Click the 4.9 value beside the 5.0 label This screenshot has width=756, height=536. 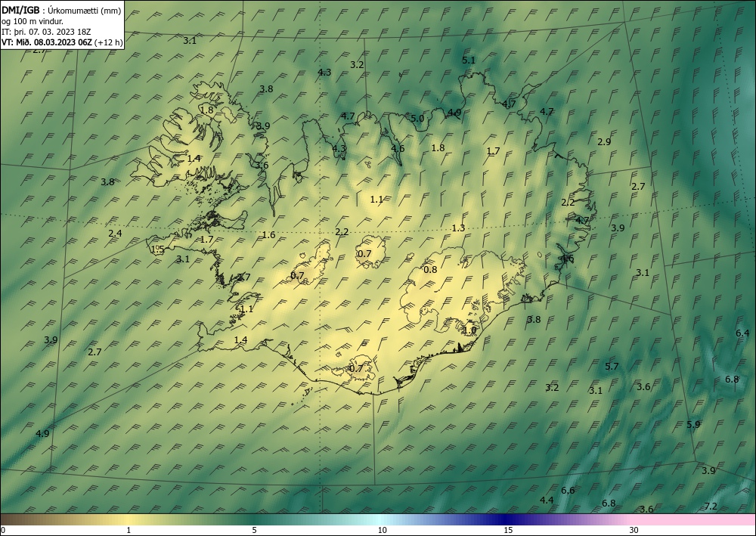[x=454, y=113]
